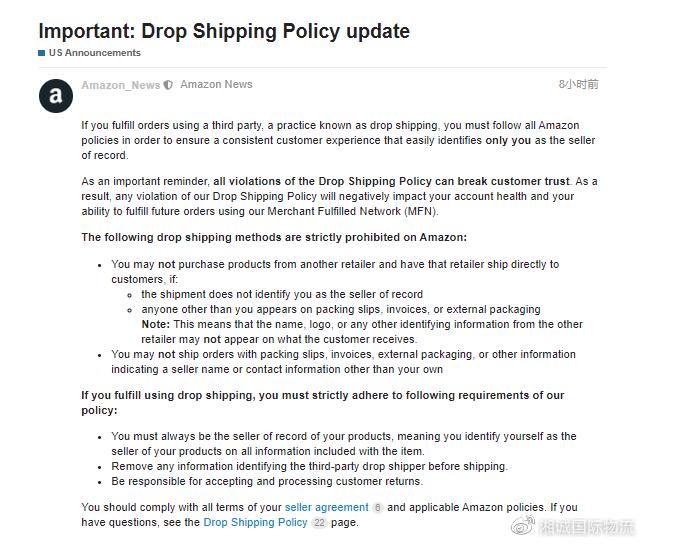Click the 'Amazon News' display name
Image resolution: width=676 pixels, height=549 pixels.
click(216, 85)
